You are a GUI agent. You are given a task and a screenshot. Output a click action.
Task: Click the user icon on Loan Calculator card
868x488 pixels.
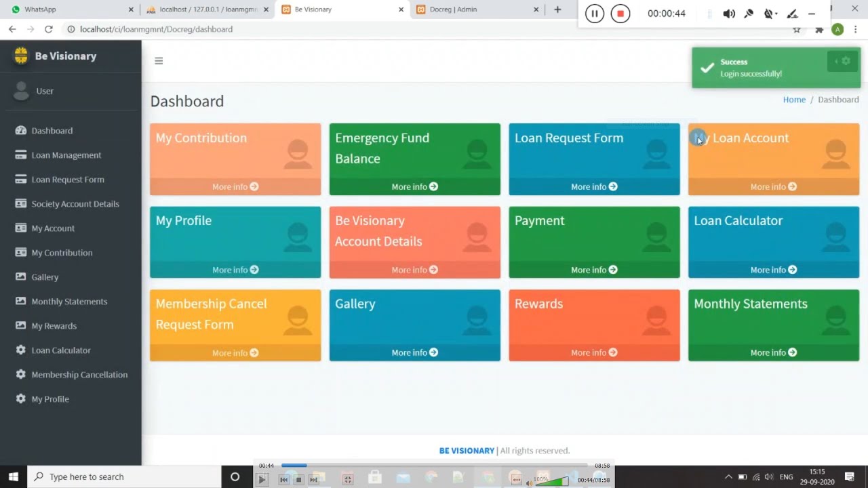point(835,238)
